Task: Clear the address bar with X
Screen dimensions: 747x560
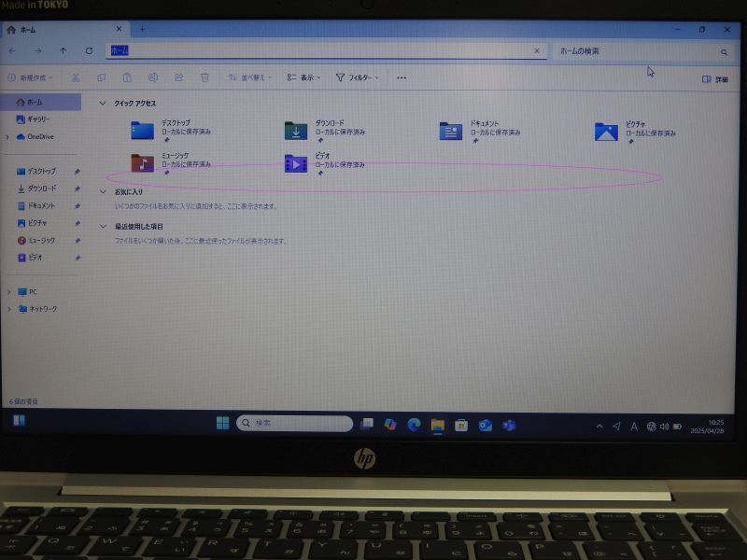Action: pos(537,50)
